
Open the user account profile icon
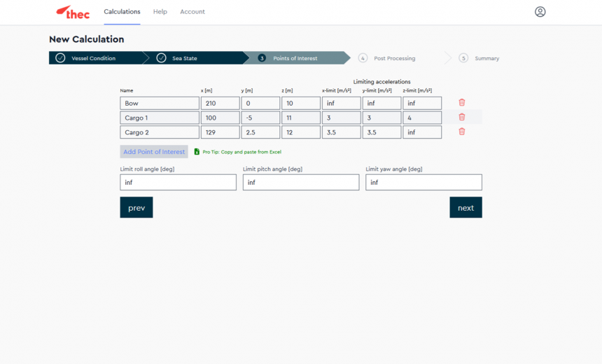(540, 12)
